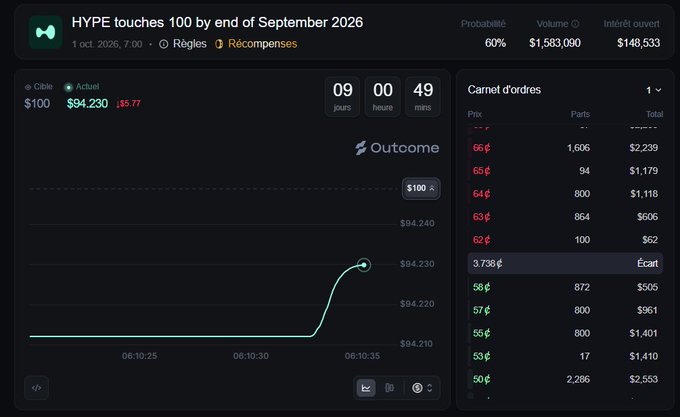Image resolution: width=680 pixels, height=417 pixels.
Task: Select the 62¢ ask row price
Action: tap(481, 240)
